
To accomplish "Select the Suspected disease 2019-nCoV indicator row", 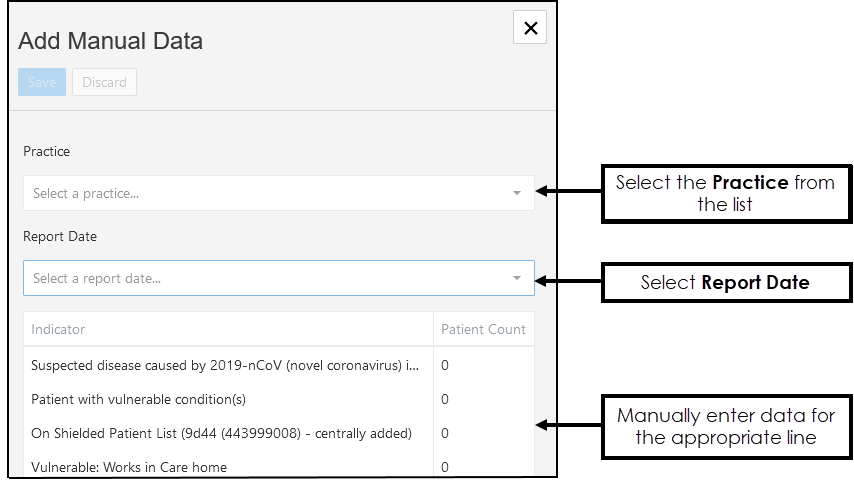I will tap(225, 365).
